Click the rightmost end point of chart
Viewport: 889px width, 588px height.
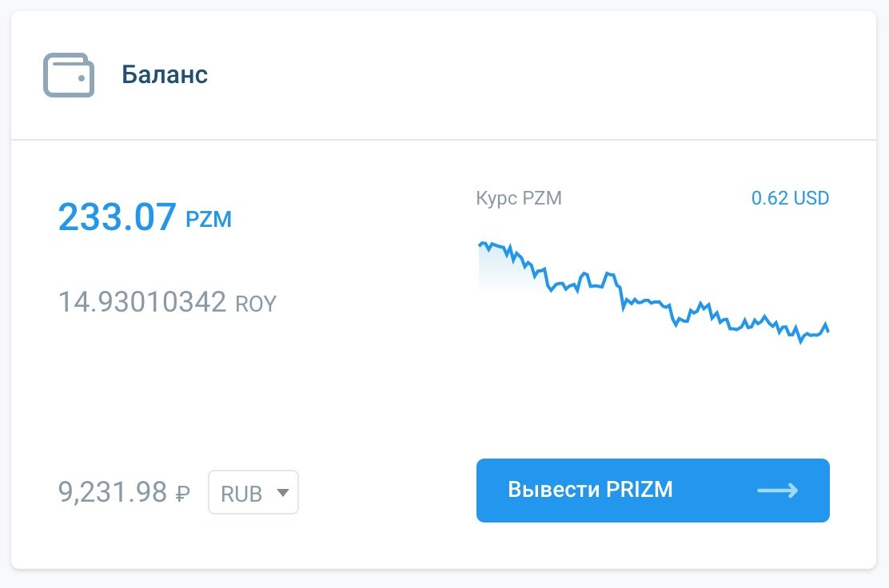point(828,331)
